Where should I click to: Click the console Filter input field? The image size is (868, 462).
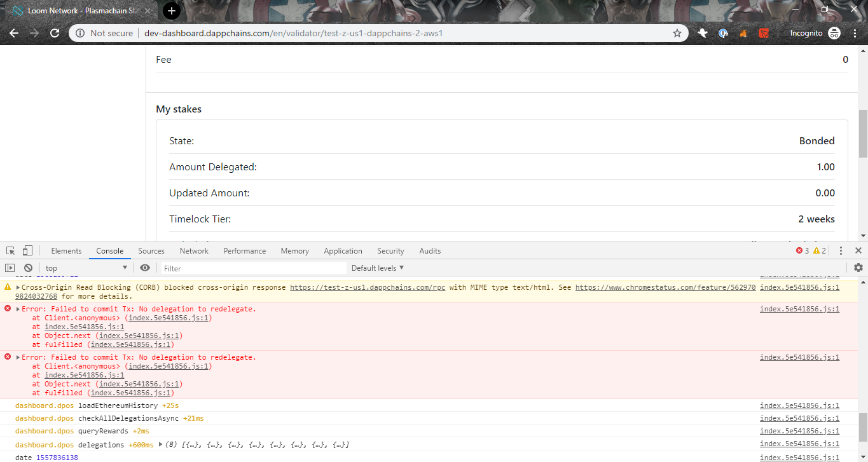[x=254, y=268]
